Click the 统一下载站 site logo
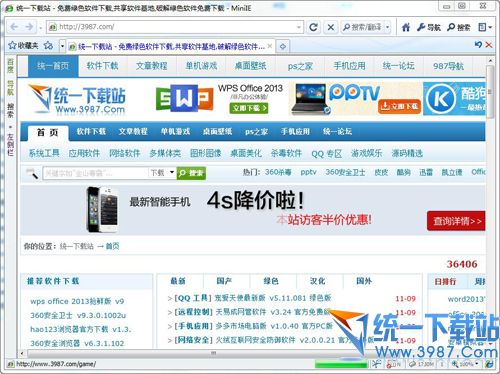The width and height of the screenshot is (500, 374). point(78,100)
